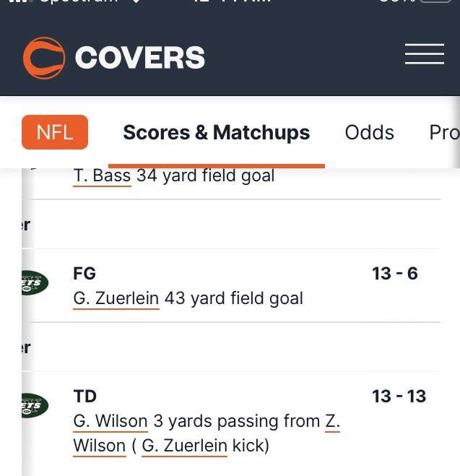460x476 pixels.
Task: Open Z. Wilson player link
Action: tap(332, 421)
